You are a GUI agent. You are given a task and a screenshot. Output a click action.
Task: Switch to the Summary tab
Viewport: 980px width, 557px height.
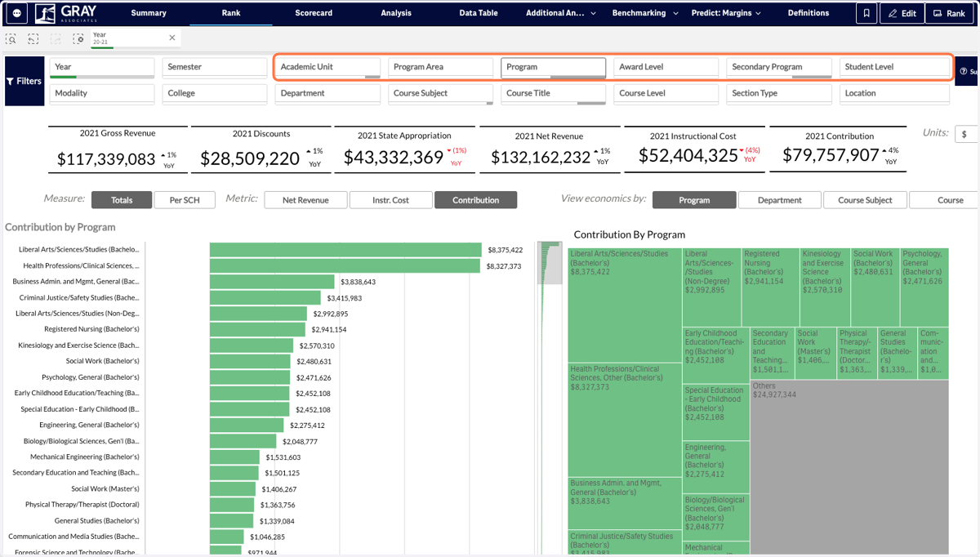pos(149,13)
